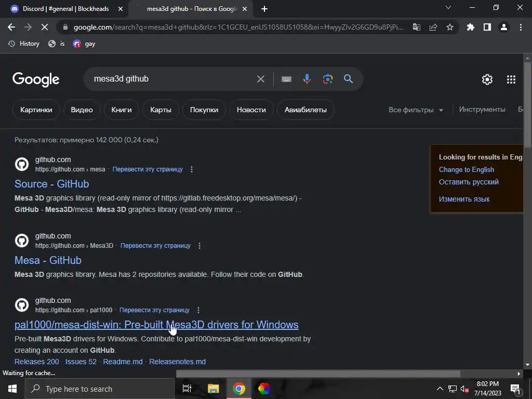The image size is (532, 399).
Task: Open the Chrome extensions puzzle icon
Action: coord(471,27)
